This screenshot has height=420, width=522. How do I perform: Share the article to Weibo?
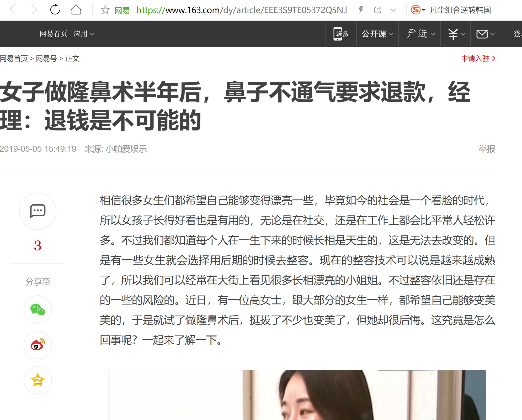[x=38, y=345]
